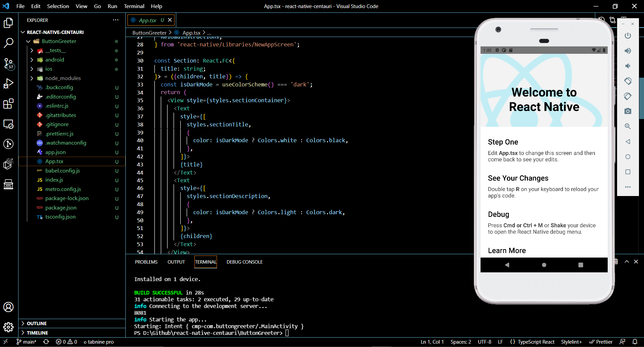Rotate the emulator right
Screen dimensions: 644x347
tap(628, 96)
